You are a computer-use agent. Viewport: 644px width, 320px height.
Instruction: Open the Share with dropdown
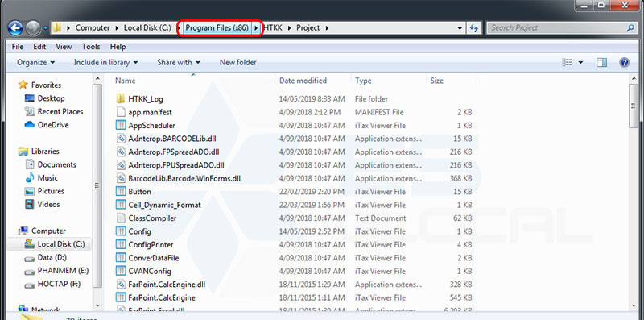179,63
